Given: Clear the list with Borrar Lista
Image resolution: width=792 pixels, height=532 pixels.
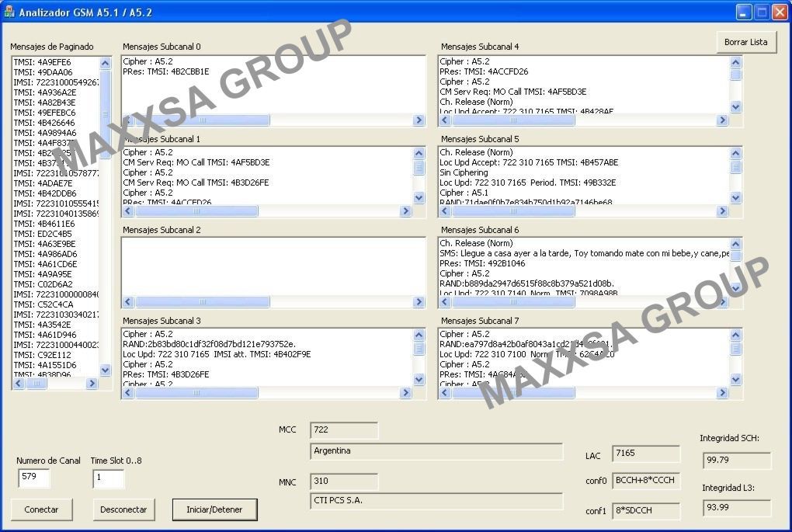Looking at the screenshot, I should [x=745, y=42].
